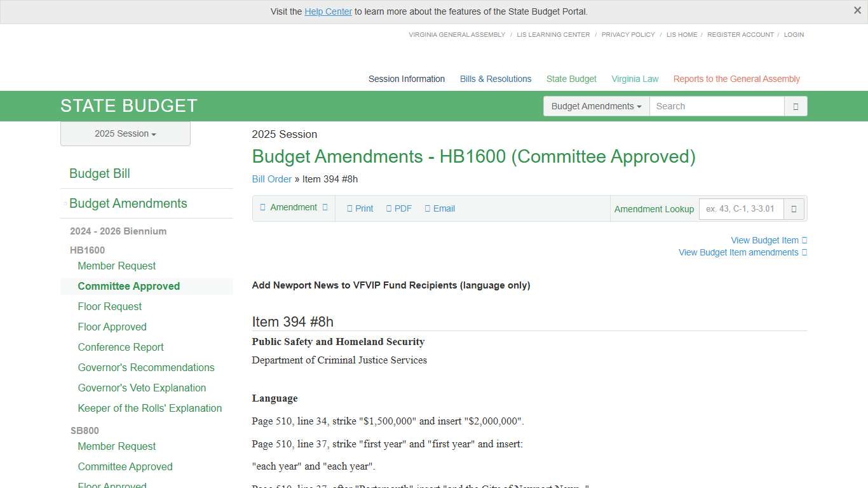Click the next amendment arrow icon
The width and height of the screenshot is (868, 488).
point(324,208)
